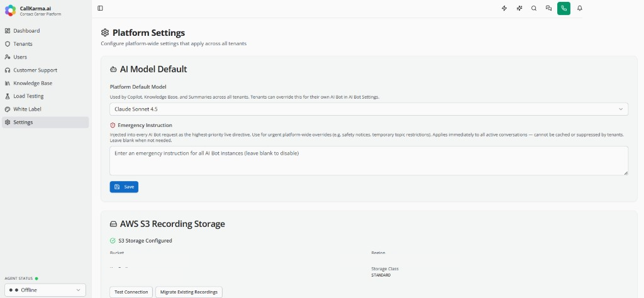Click the AI Model Default robot icon
The image size is (644, 298).
pyautogui.click(x=113, y=70)
